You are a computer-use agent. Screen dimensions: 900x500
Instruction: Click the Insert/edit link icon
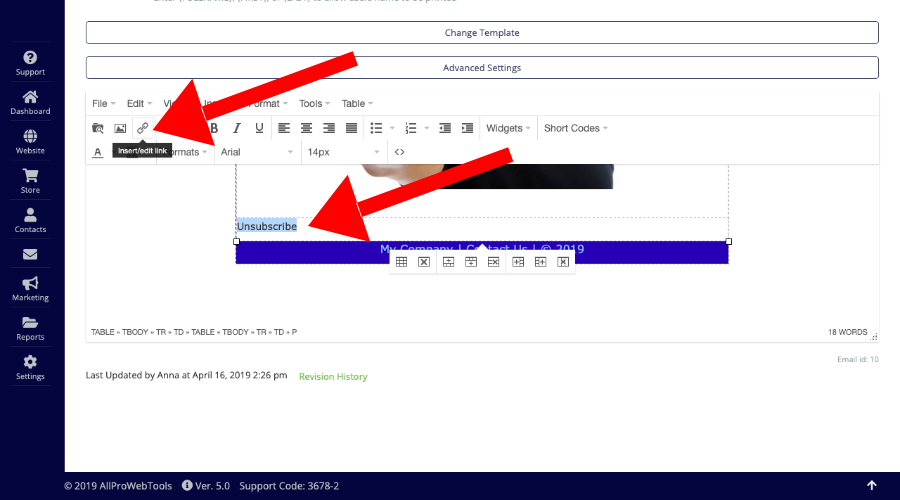142,128
